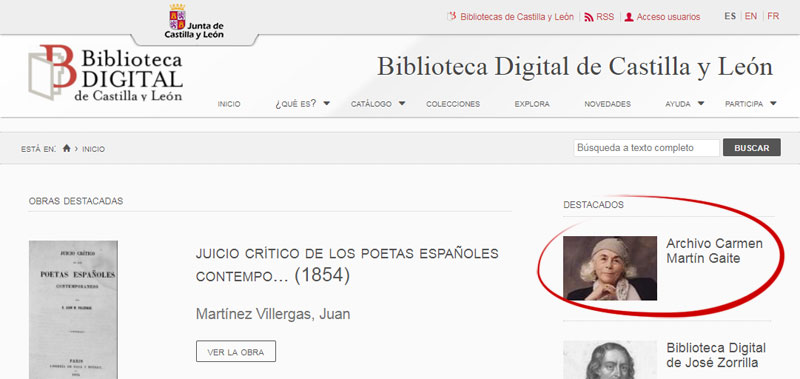Open the Biblioteca Digital de José Zorrilla link

[x=716, y=356]
